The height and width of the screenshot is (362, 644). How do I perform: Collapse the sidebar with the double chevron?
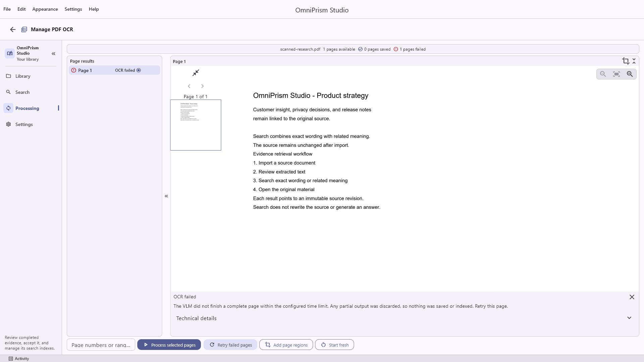pos(53,54)
